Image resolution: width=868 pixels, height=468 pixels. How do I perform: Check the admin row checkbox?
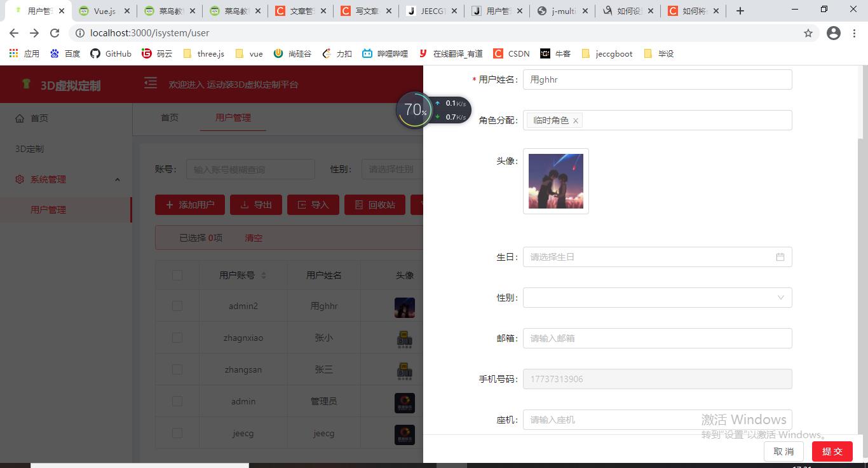[x=177, y=401]
